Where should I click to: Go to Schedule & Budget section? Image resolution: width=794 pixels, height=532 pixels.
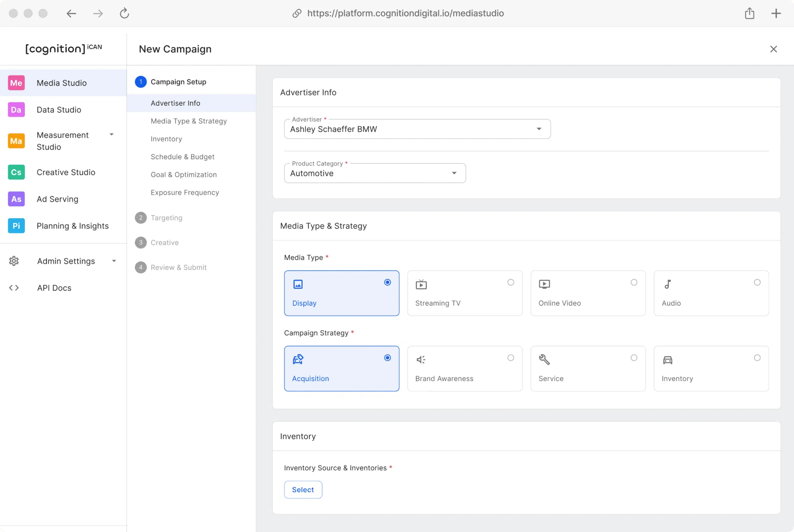click(x=183, y=157)
